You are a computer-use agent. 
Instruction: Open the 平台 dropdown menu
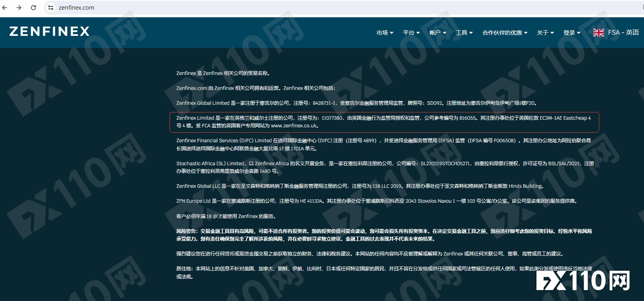coord(411,33)
